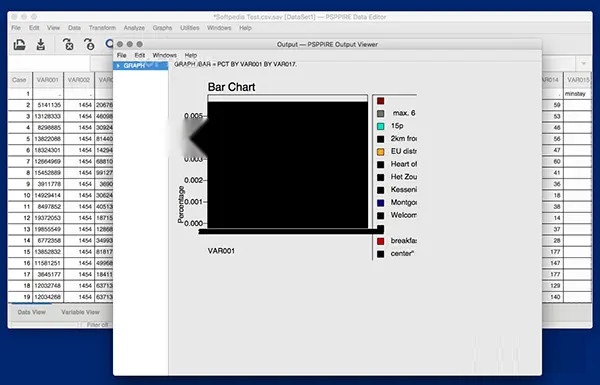Screen dimensions: 600x385
Task: Click gray swatch beside 'max. 6' legend entry
Action: (380, 114)
